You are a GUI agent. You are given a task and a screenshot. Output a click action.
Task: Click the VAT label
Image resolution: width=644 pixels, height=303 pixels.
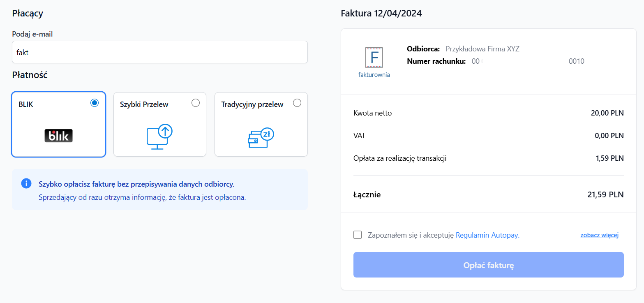pos(359,136)
